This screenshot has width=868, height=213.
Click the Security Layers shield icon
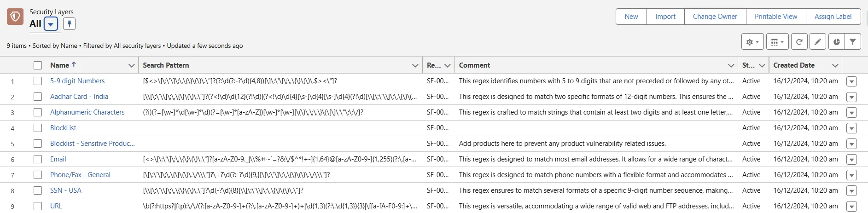(15, 17)
